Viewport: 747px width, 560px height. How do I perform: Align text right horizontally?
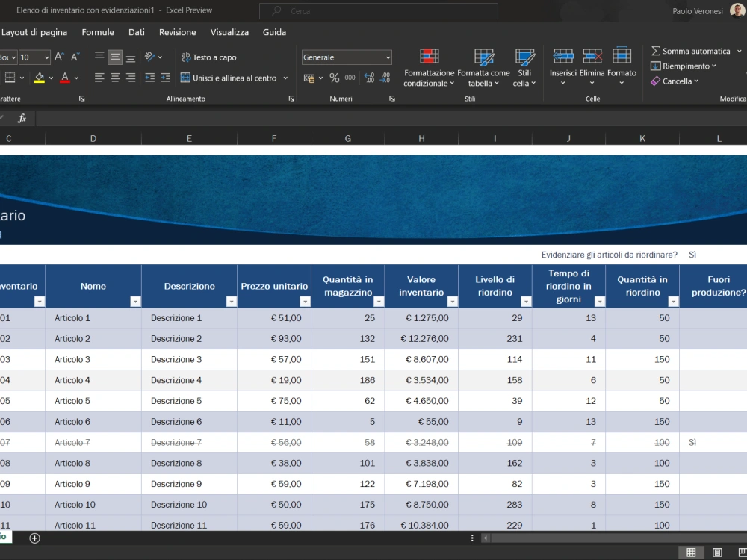point(131,78)
